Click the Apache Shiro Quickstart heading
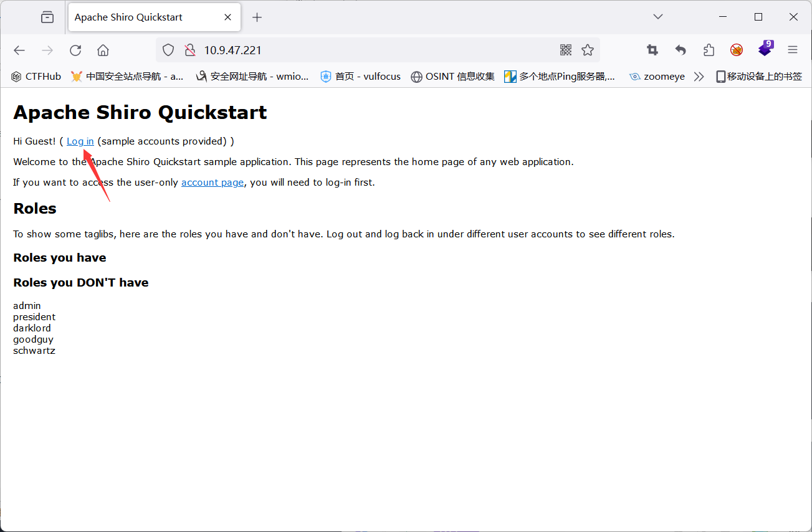Screen dimensions: 812x532 pos(140,112)
